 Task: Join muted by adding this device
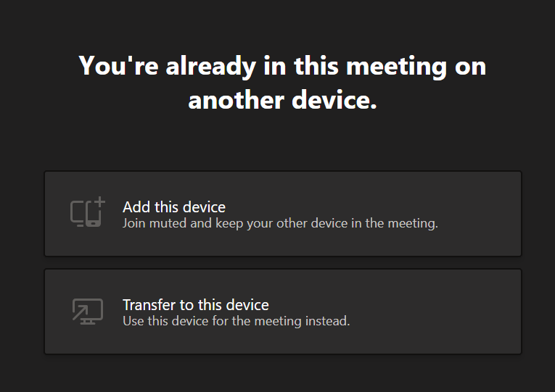tap(282, 214)
